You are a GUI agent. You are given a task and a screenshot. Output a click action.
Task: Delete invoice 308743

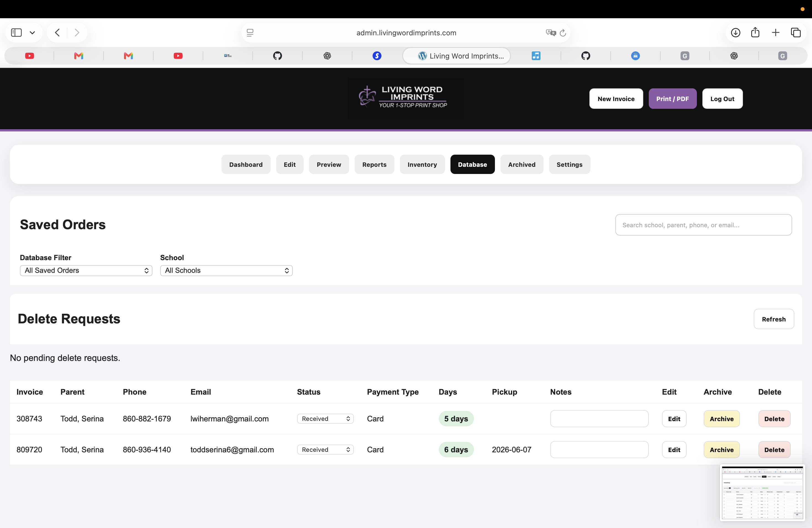[x=774, y=419]
